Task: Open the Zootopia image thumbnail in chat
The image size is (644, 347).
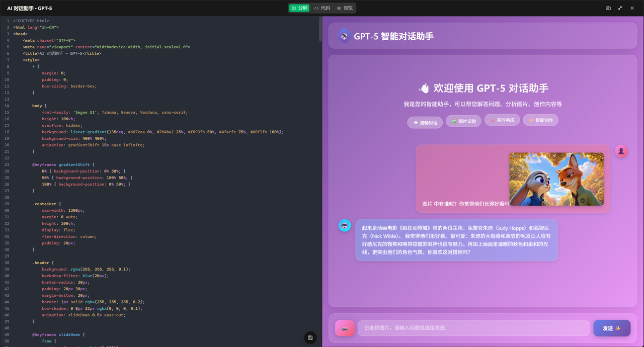Action: coord(556,179)
